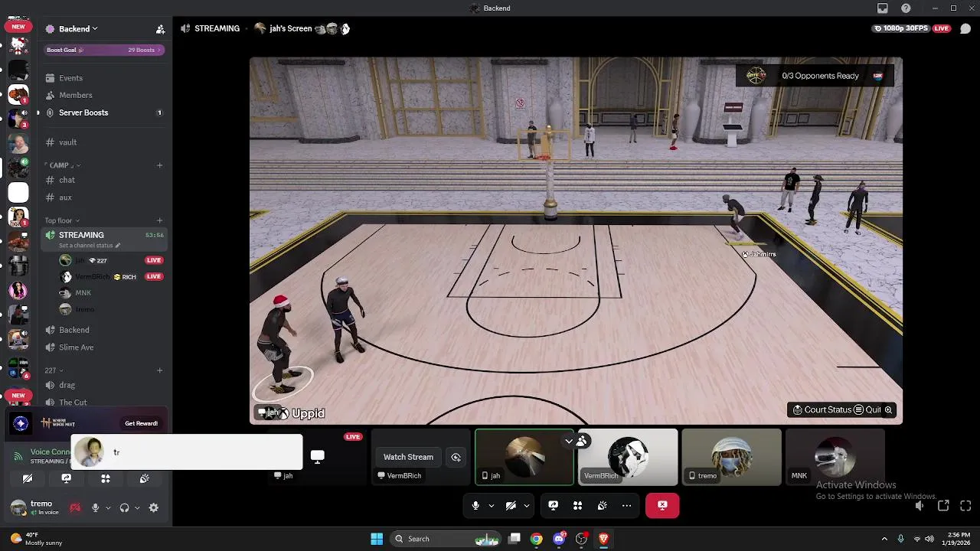Click the Get Reward! button
Screen dimensions: 980x551
click(x=142, y=423)
